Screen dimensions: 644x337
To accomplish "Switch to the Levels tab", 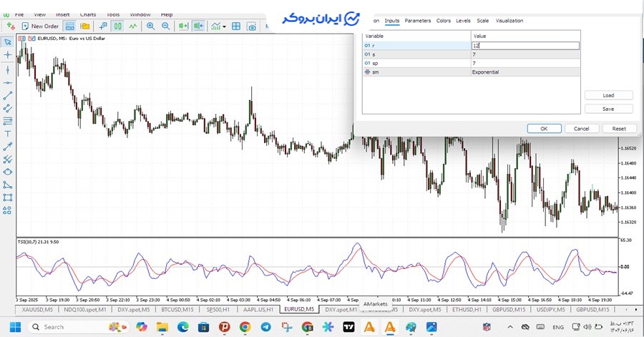I will (463, 21).
